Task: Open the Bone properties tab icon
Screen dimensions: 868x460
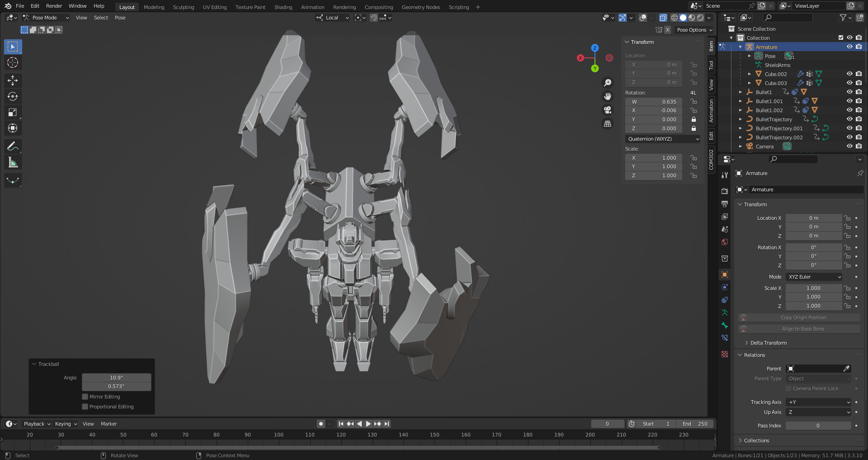Action: click(725, 325)
